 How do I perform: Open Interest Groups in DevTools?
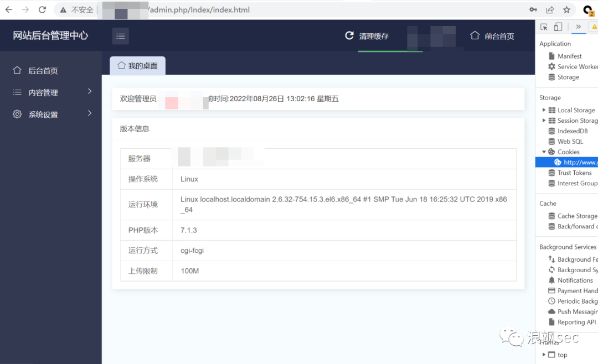(x=573, y=183)
